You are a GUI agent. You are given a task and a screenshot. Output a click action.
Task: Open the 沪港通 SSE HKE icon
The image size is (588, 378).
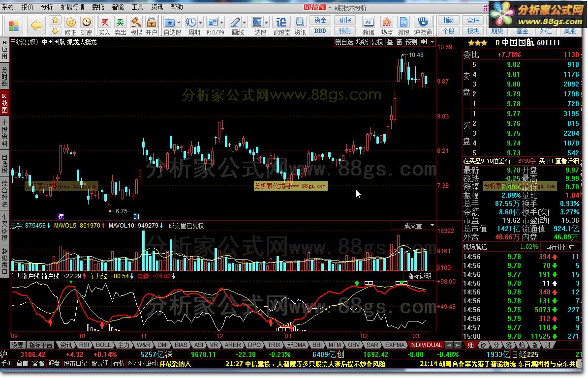[x=423, y=26]
